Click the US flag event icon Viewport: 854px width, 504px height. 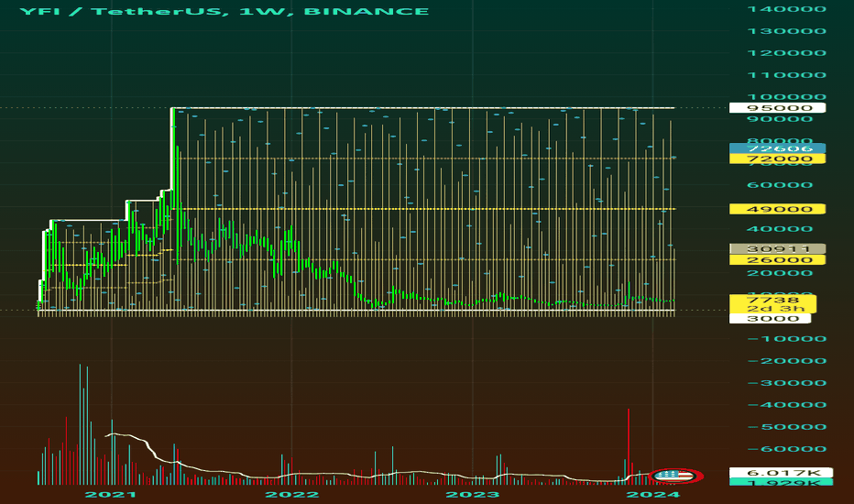pyautogui.click(x=677, y=476)
